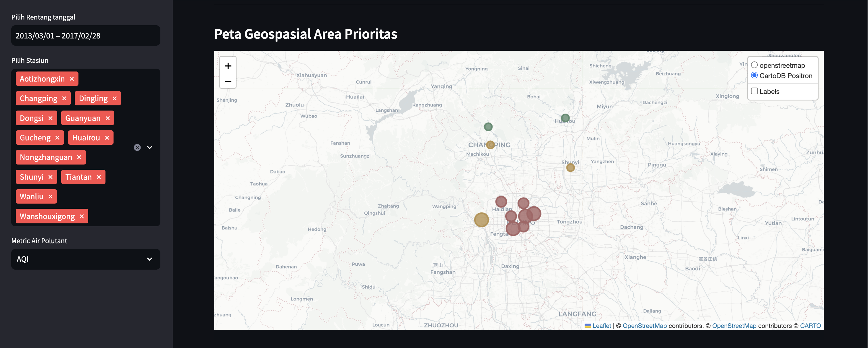Click the green marker north of Changping

(x=488, y=127)
